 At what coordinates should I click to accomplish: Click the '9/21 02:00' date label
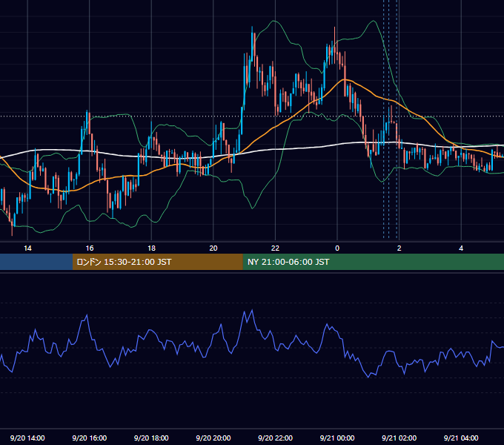pos(399,438)
